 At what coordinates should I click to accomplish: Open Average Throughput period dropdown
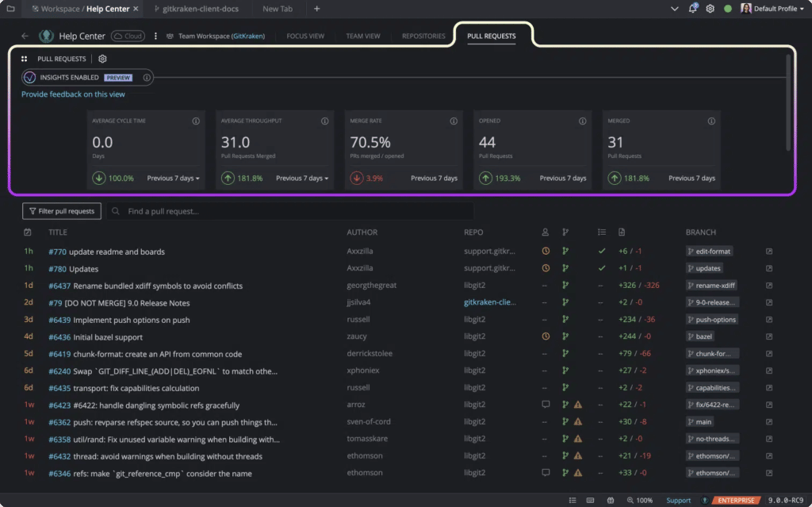click(302, 179)
